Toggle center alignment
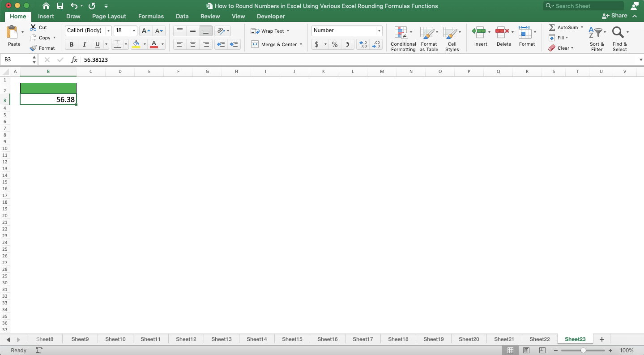This screenshot has height=355, width=644. 193,44
